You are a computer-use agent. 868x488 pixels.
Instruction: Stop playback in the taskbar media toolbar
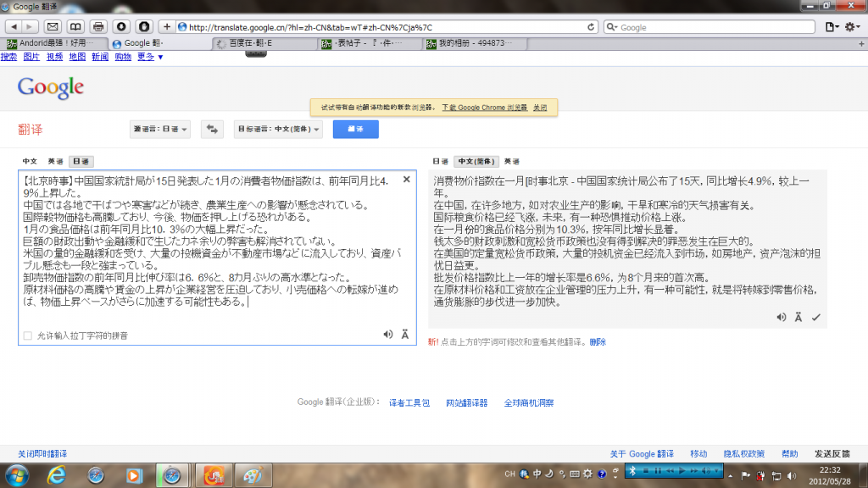click(645, 471)
